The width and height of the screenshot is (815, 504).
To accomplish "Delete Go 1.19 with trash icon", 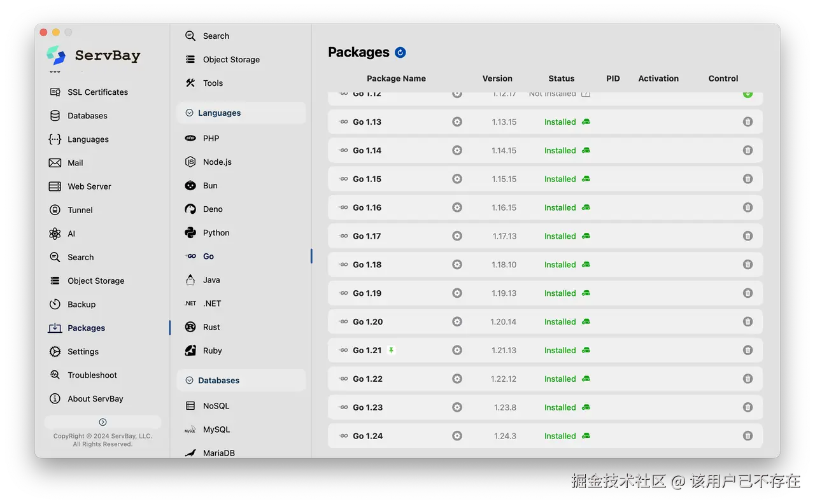I will tap(748, 293).
